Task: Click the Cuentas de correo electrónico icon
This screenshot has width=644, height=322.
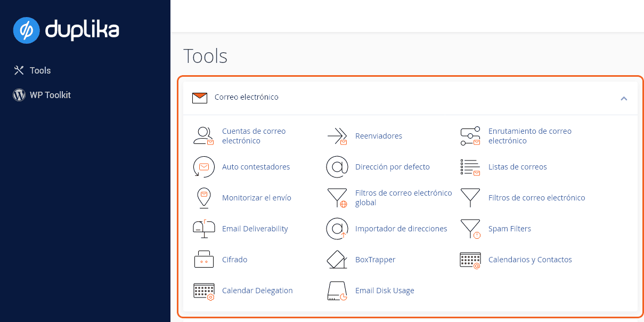Action: [x=203, y=136]
